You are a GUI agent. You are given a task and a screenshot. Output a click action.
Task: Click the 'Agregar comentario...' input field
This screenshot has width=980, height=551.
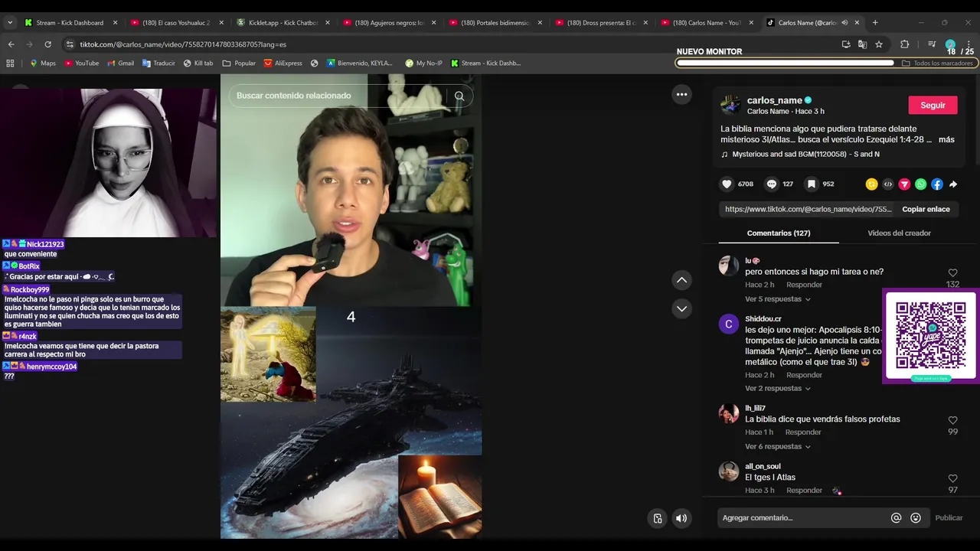[804, 518]
